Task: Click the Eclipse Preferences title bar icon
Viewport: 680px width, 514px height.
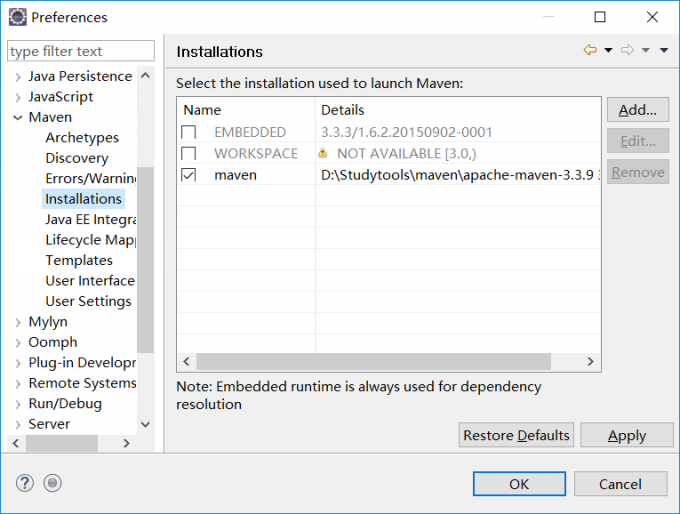Action: [x=17, y=17]
